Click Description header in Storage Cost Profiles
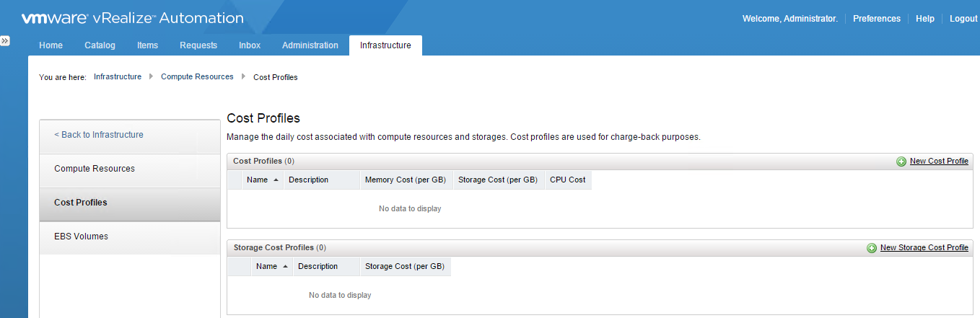 point(327,267)
